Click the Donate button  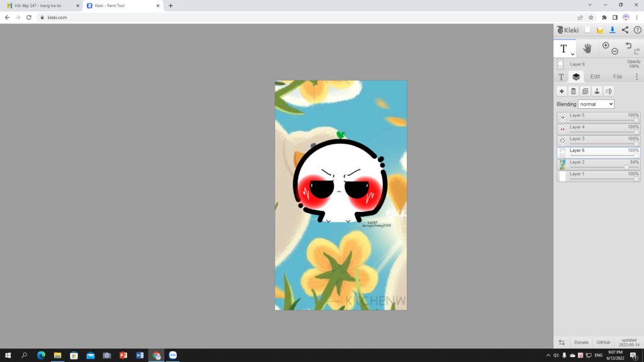click(581, 343)
